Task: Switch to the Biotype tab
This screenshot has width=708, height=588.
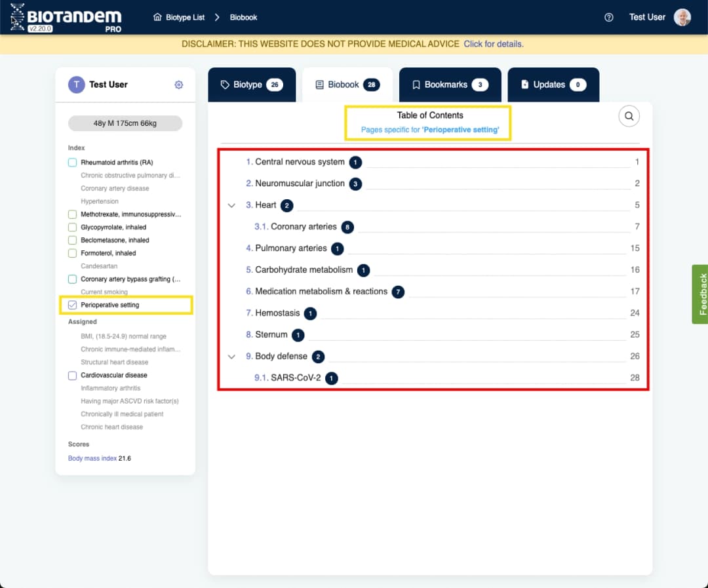Action: 251,85
